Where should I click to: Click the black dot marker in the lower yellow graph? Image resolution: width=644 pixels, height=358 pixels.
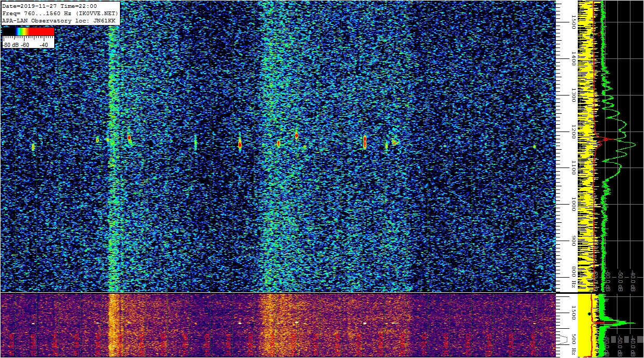(589, 314)
